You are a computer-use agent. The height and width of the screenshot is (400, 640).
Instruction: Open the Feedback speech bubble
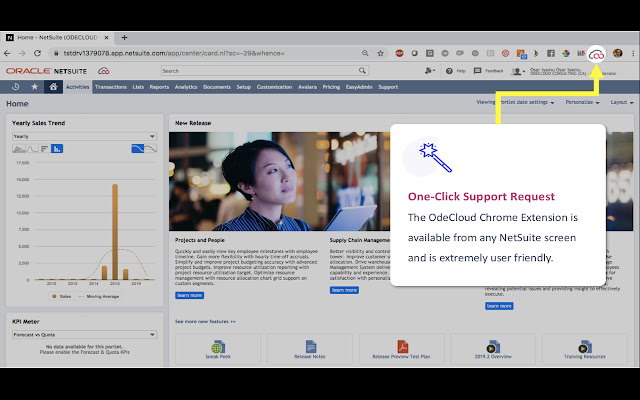coord(477,71)
